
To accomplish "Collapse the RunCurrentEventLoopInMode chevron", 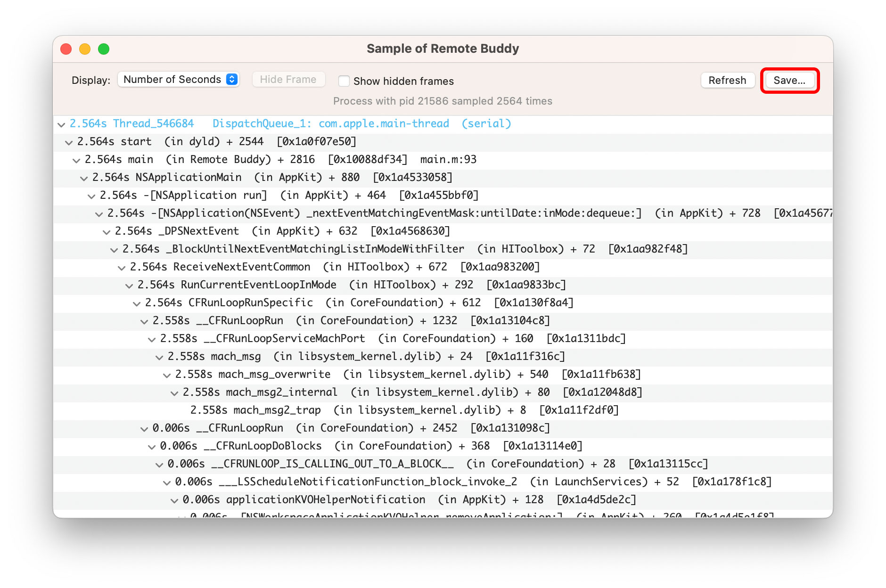I will (x=129, y=286).
